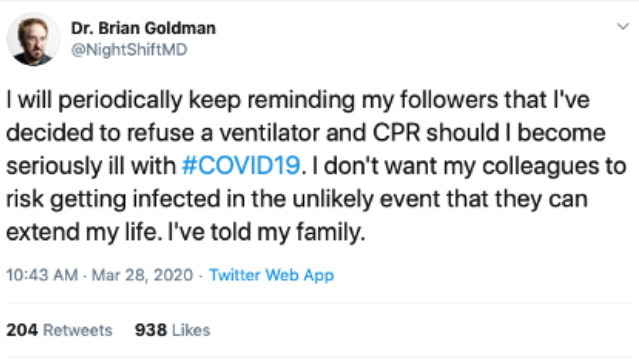Visit the @NightShiftMD handle
The image size is (639, 361).
pyautogui.click(x=129, y=50)
